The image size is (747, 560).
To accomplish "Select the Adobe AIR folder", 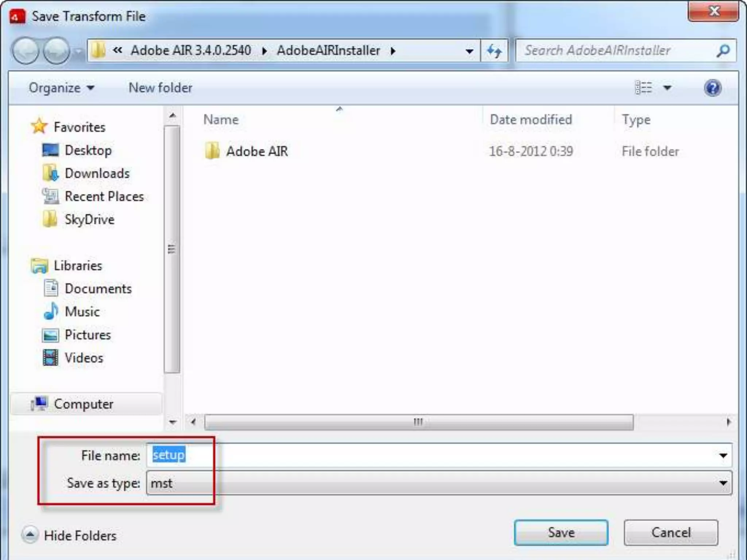I will point(257,151).
